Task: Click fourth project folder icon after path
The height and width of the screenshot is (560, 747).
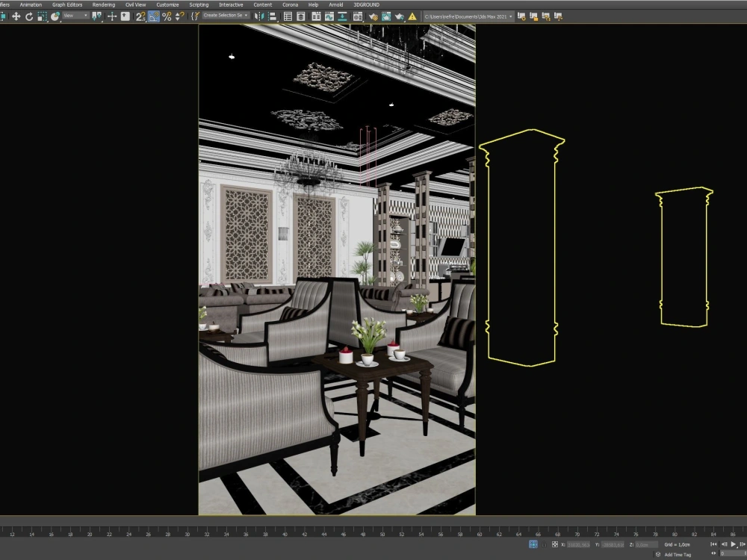Action: pos(558,16)
